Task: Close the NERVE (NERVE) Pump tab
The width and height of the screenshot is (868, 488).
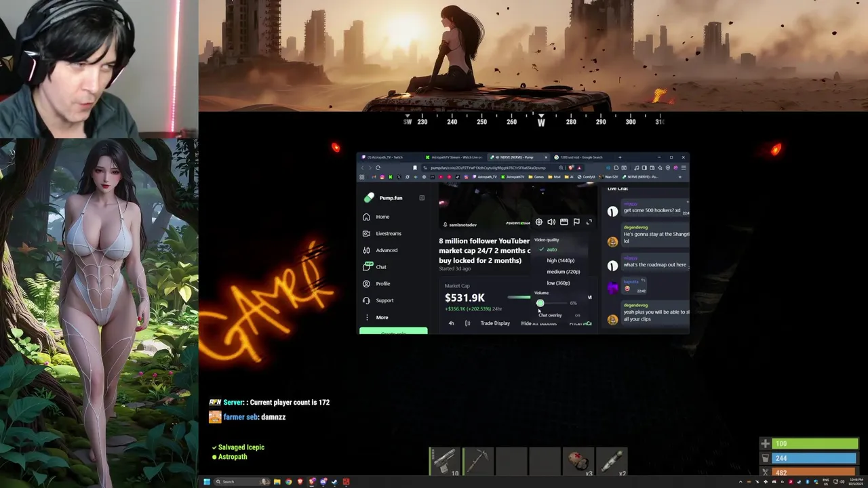Action: (x=546, y=157)
